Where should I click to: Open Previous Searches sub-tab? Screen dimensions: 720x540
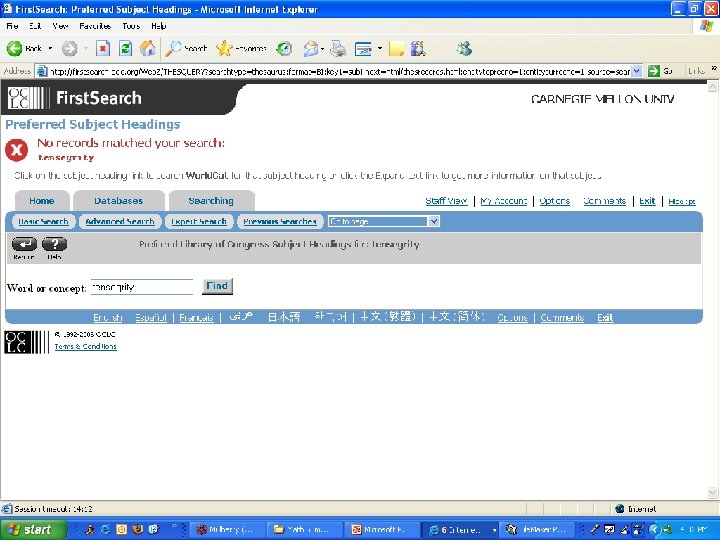pos(280,221)
